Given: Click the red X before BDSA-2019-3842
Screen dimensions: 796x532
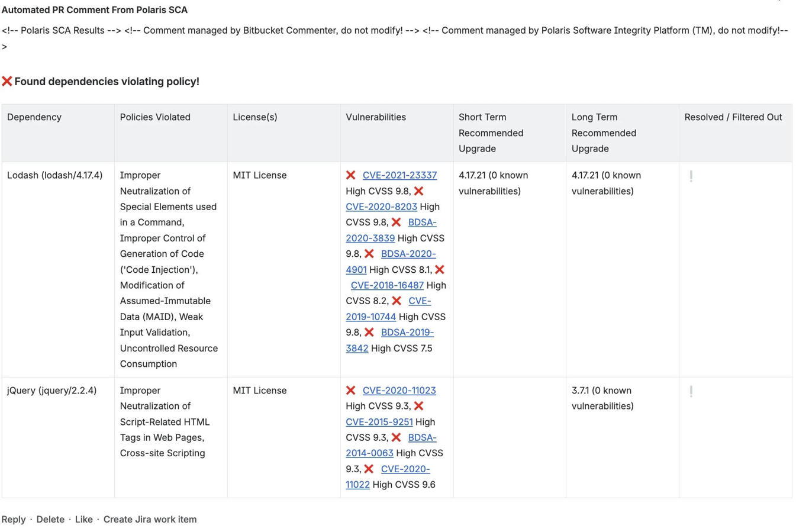Looking at the screenshot, I should [x=369, y=333].
